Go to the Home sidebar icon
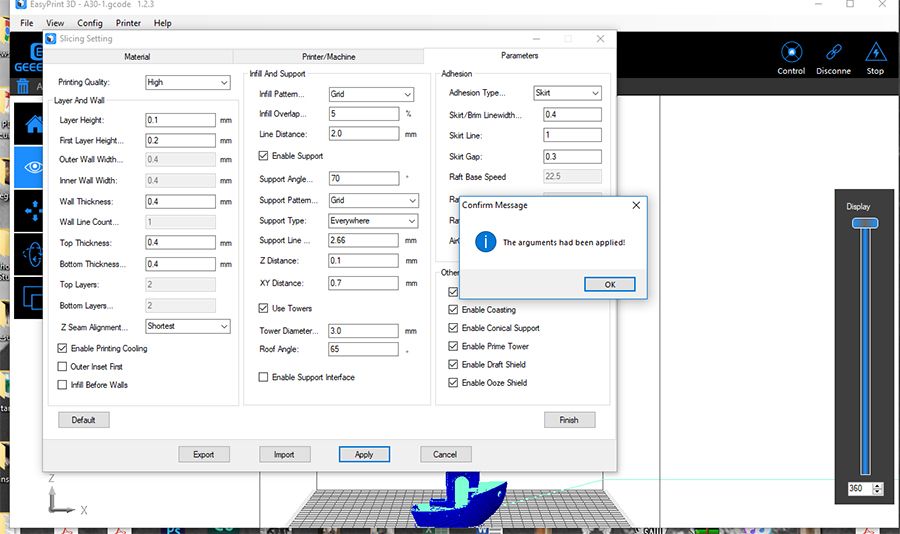Image resolution: width=900 pixels, height=534 pixels. pyautogui.click(x=33, y=124)
